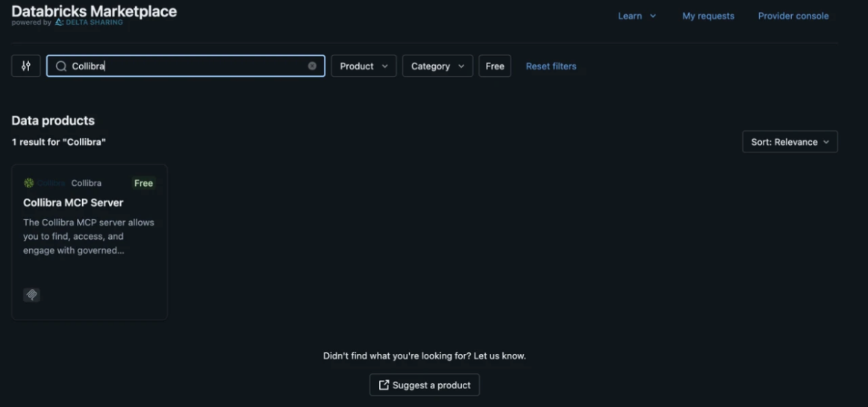
Task: Open the Collibra MCP Server card
Action: click(x=89, y=242)
